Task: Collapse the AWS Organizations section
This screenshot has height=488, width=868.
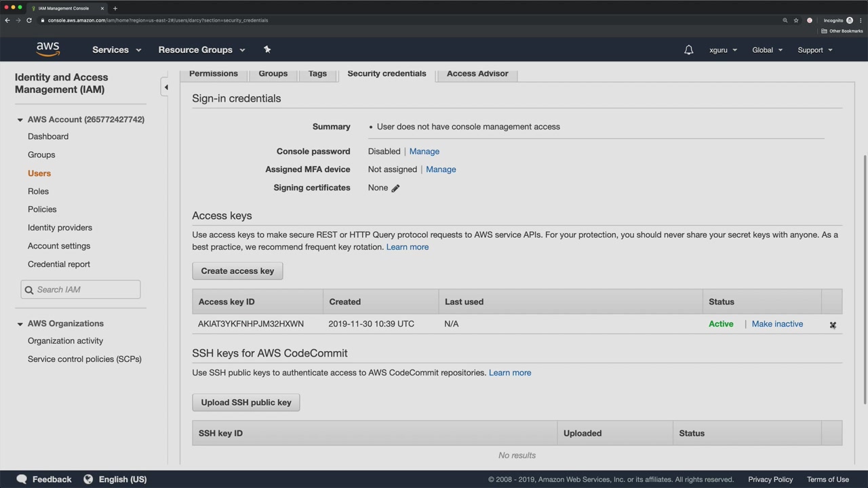Action: (20, 324)
